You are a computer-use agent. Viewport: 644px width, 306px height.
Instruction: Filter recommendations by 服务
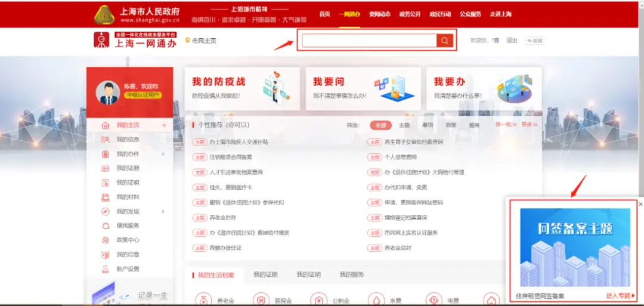(x=475, y=125)
